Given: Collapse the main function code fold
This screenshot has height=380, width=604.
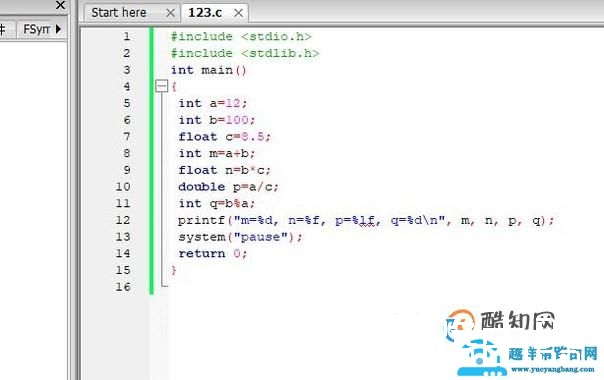Looking at the screenshot, I should (x=162, y=86).
